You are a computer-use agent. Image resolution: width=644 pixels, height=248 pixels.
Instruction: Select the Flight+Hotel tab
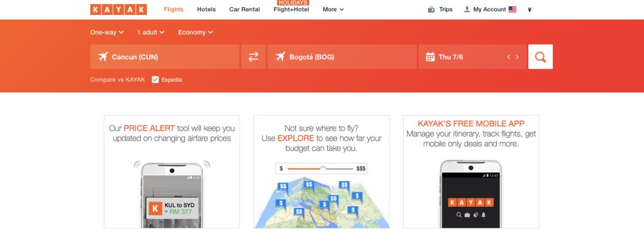coord(292,10)
